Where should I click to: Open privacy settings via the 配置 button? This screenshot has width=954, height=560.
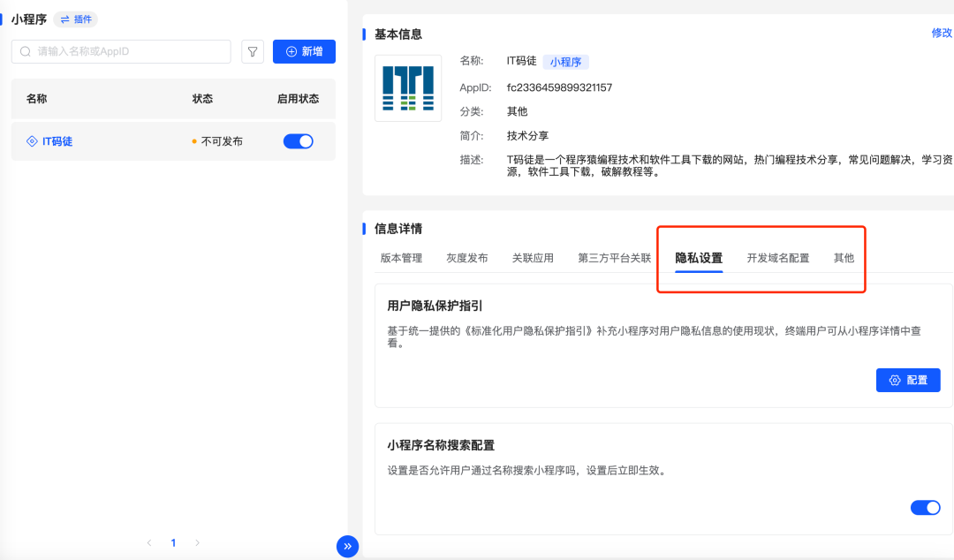tap(908, 380)
